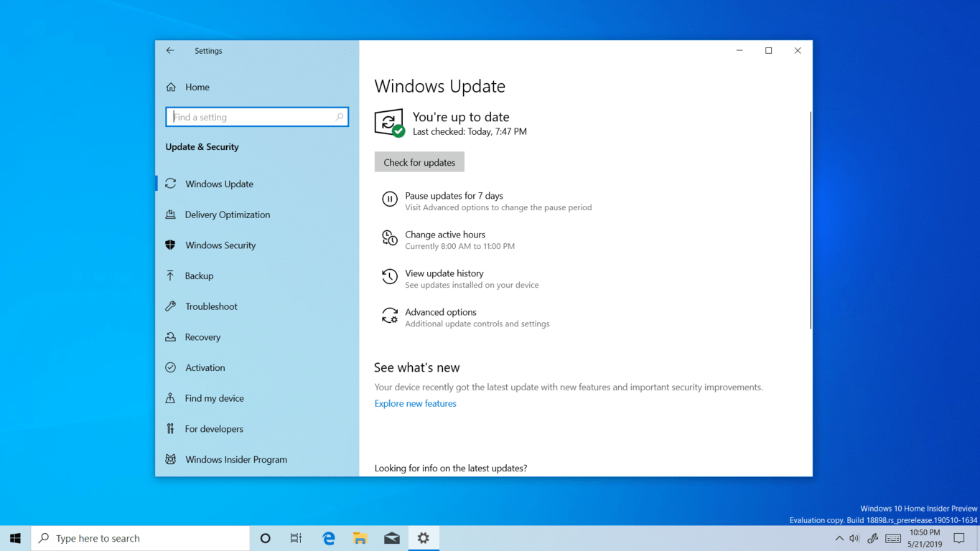
Task: Click the Update & Security sidebar heading
Action: point(202,146)
